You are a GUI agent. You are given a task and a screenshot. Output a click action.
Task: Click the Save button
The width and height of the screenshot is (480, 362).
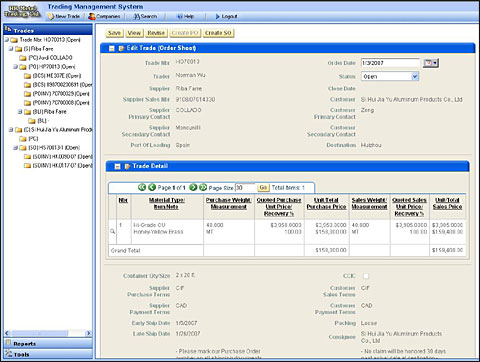pos(114,33)
